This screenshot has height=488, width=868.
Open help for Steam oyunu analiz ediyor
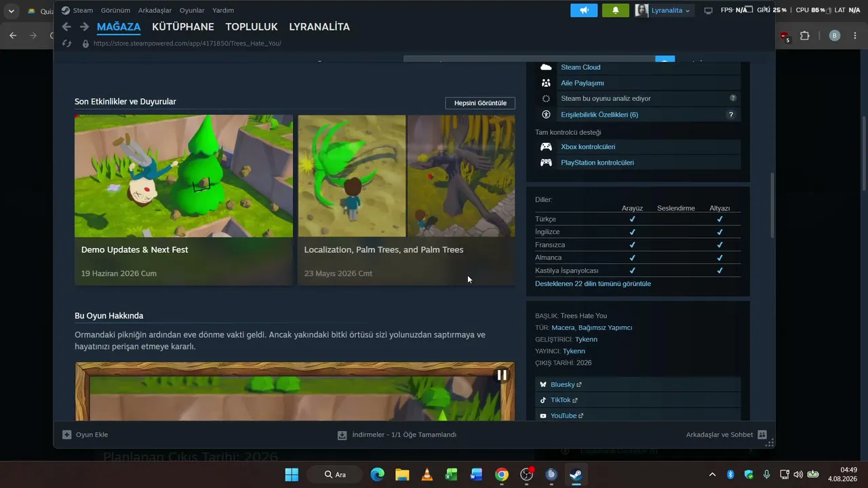[732, 98]
